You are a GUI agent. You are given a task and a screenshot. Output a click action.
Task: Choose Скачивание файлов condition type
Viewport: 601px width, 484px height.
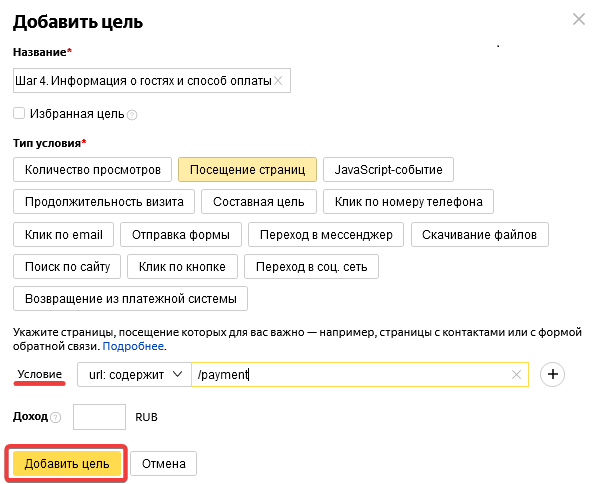pos(479,235)
